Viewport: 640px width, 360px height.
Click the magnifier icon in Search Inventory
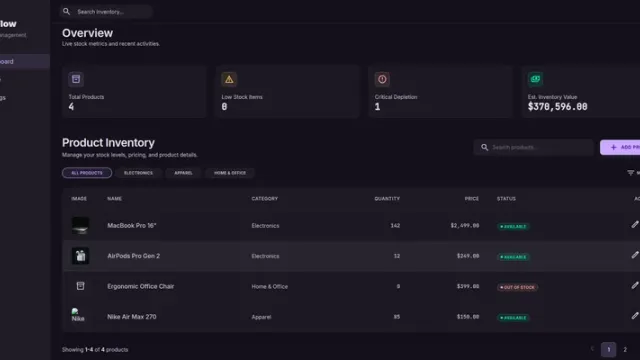(67, 11)
